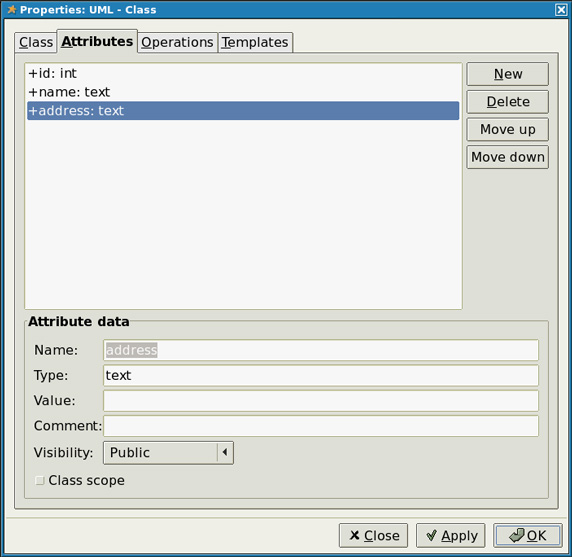The image size is (572, 557).
Task: Select the +id: int attribute row
Action: tap(243, 73)
